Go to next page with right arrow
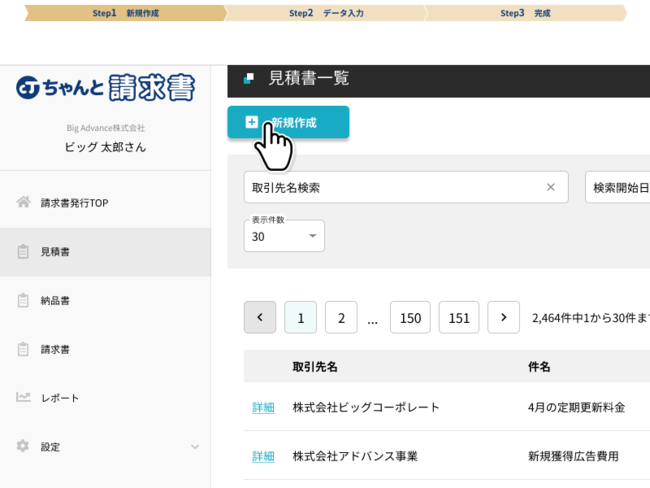 (x=503, y=317)
